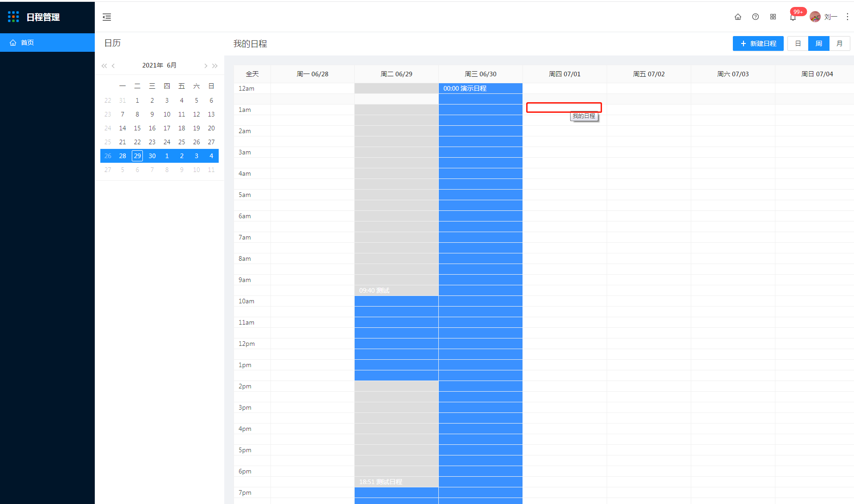Screen dimensions: 854x504
Task: Collapse the sidebar with the menu fold icon
Action: tap(107, 17)
